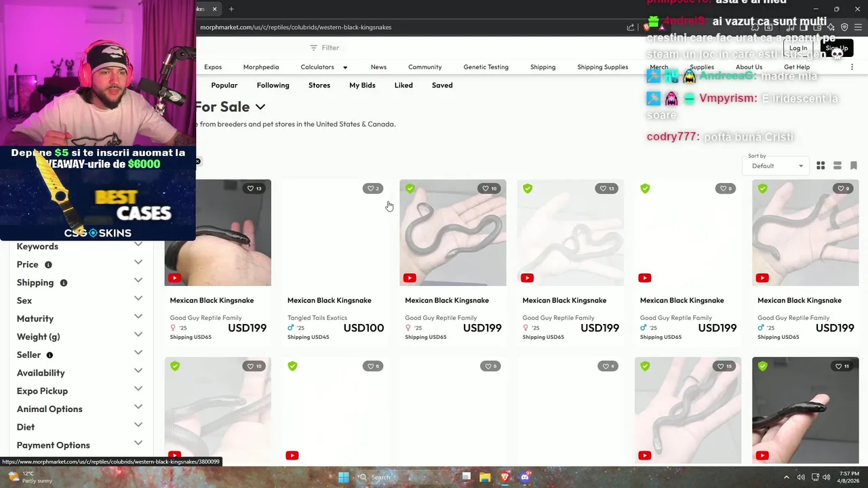Expand the Weight (g) filter

(x=138, y=334)
